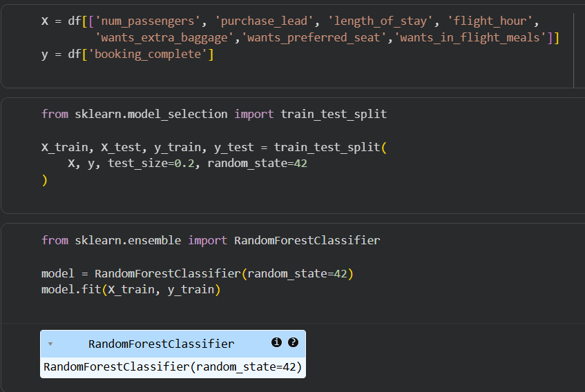
Task: Click in the 'flight_hour' string
Action: coord(490,21)
